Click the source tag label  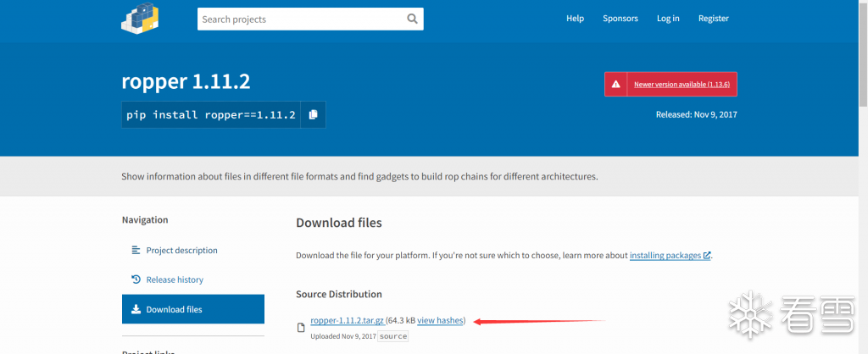(393, 335)
